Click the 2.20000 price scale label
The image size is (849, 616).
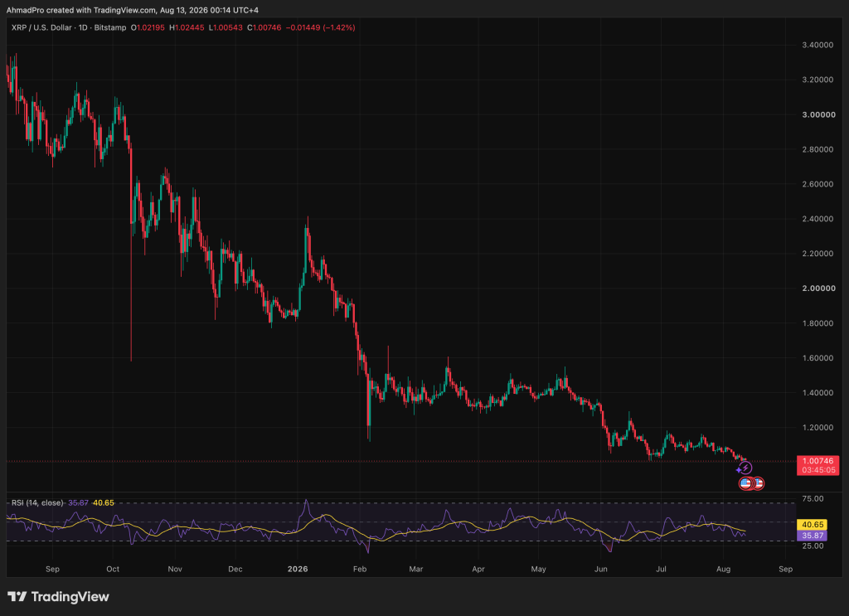pyautogui.click(x=817, y=254)
